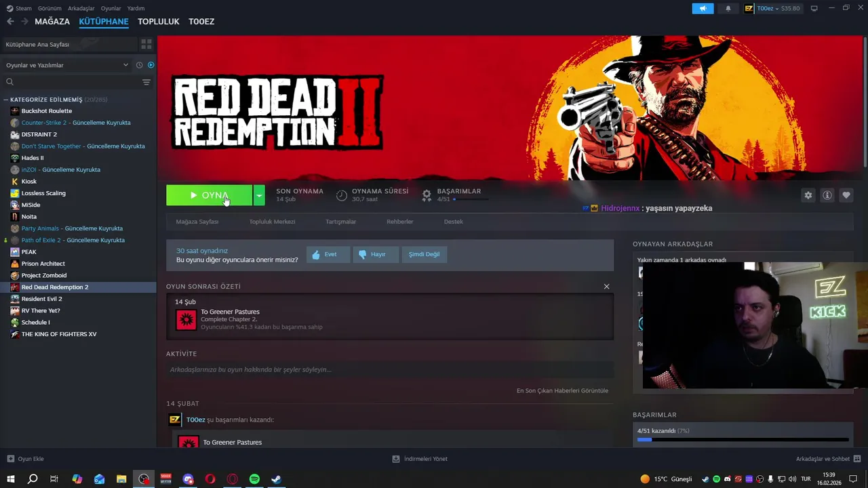Viewport: 868px width, 488px height.
Task: Switch to the MAĞAZA tab
Action: coord(52,22)
